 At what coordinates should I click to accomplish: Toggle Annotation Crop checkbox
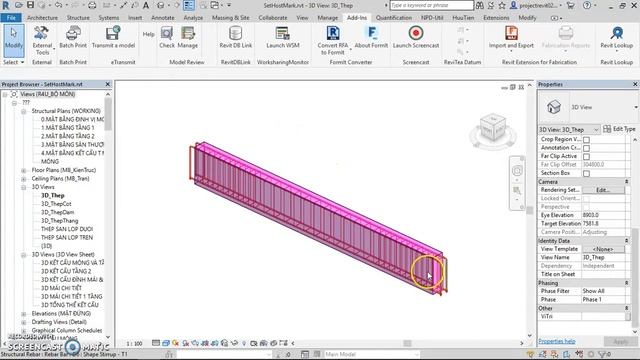pos(586,148)
